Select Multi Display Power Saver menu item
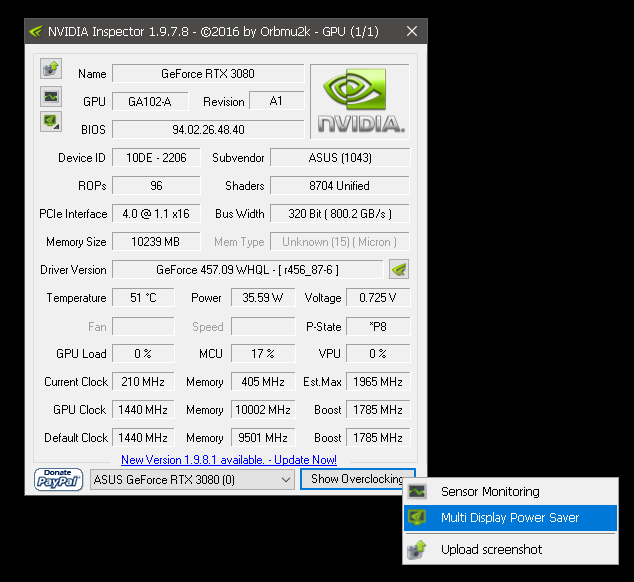Image resolution: width=634 pixels, height=582 pixels. point(510,518)
